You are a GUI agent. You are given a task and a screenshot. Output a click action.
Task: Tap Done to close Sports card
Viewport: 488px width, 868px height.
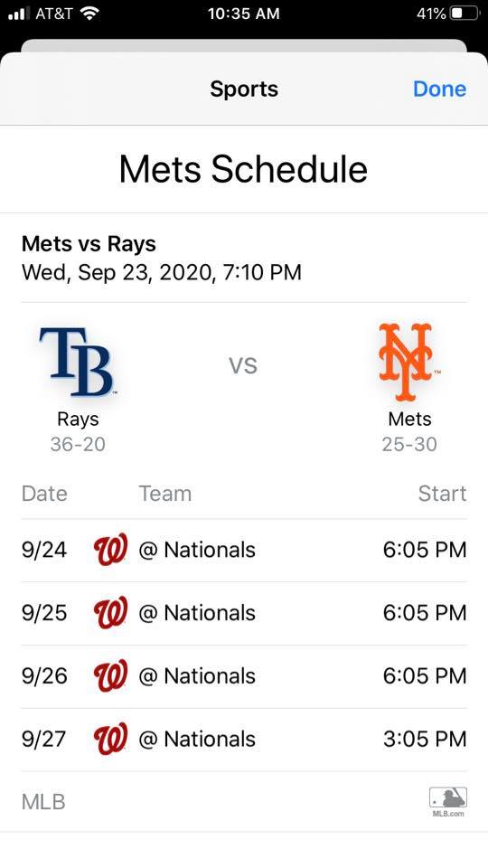[440, 90]
